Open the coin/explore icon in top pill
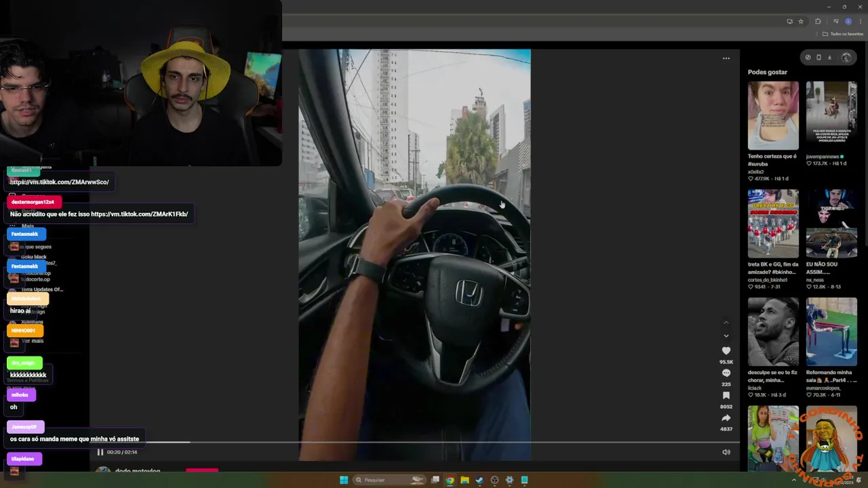This screenshot has width=868, height=488. click(x=808, y=58)
